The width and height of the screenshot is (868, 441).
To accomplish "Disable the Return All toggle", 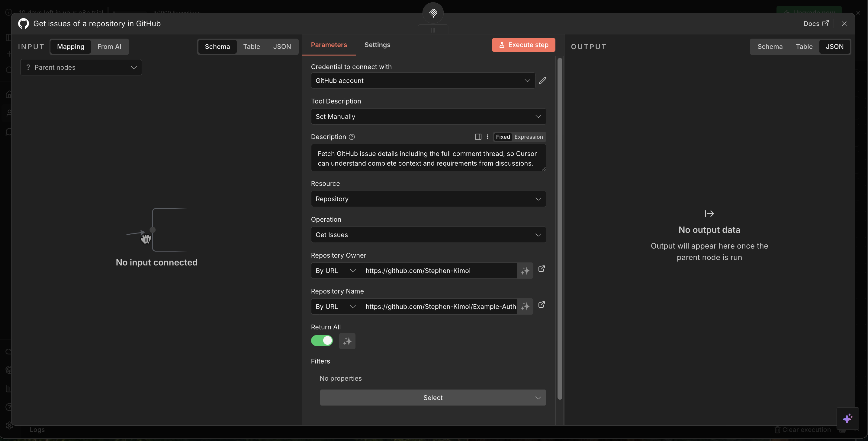I will (x=322, y=341).
